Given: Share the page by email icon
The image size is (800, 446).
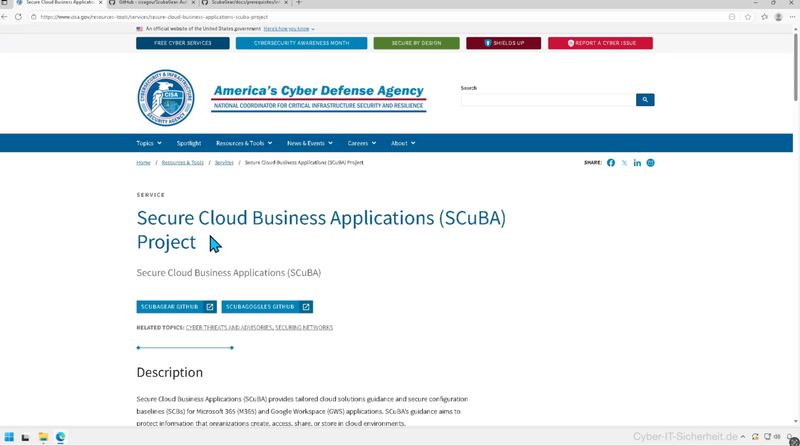Looking at the screenshot, I should 651,163.
